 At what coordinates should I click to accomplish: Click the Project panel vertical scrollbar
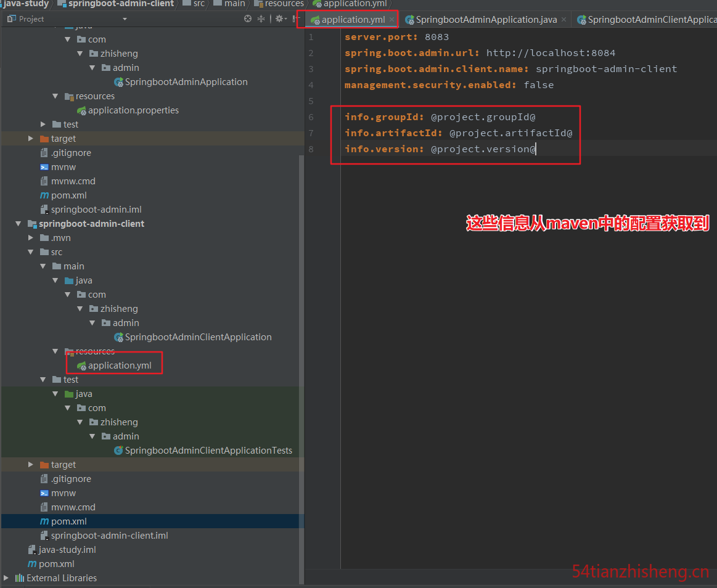tap(301, 369)
